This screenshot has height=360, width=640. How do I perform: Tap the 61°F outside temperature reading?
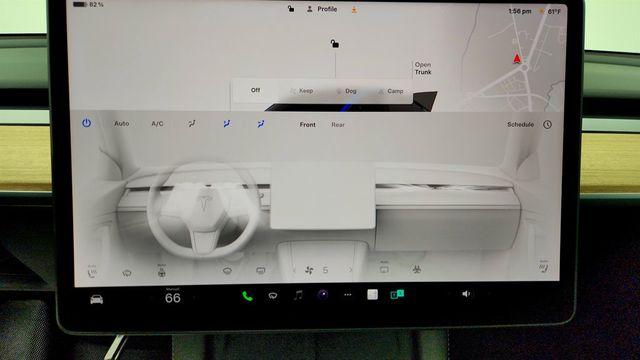tap(554, 12)
